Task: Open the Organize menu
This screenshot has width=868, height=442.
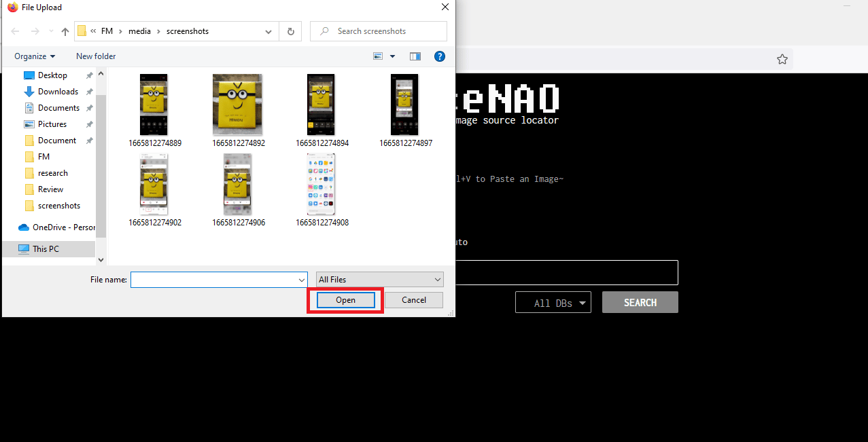Action: tap(35, 56)
